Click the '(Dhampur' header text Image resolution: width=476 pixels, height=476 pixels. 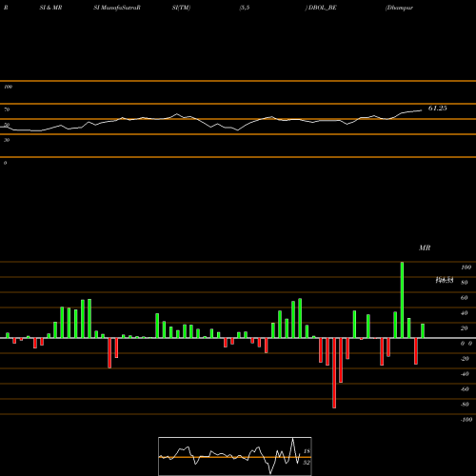pyautogui.click(x=399, y=8)
